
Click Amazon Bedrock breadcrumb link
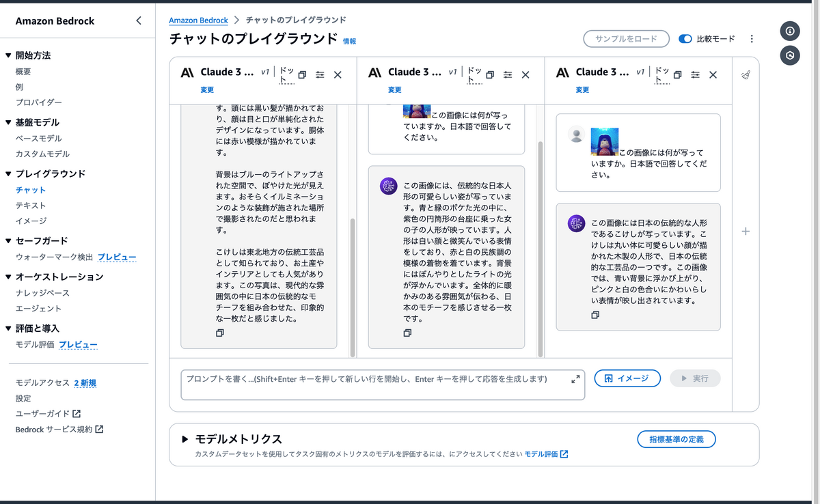[199, 20]
